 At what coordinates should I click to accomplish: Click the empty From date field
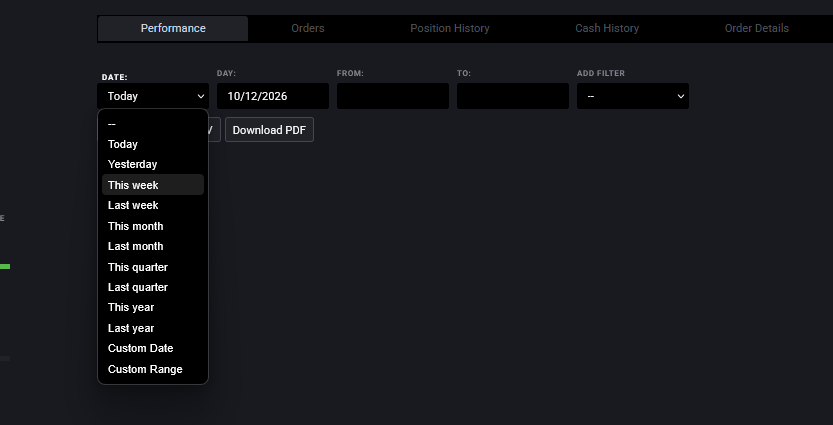click(x=393, y=96)
